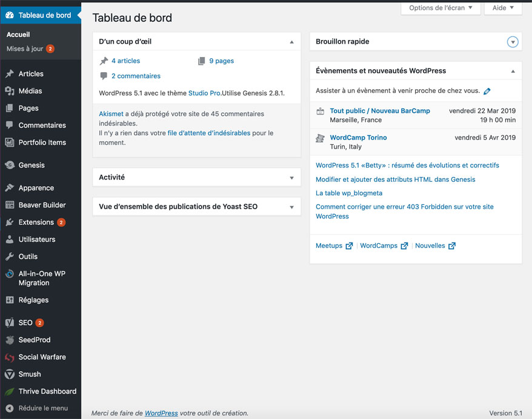Click the Tableau de bord dashboard icon
532x419 pixels.
point(10,15)
